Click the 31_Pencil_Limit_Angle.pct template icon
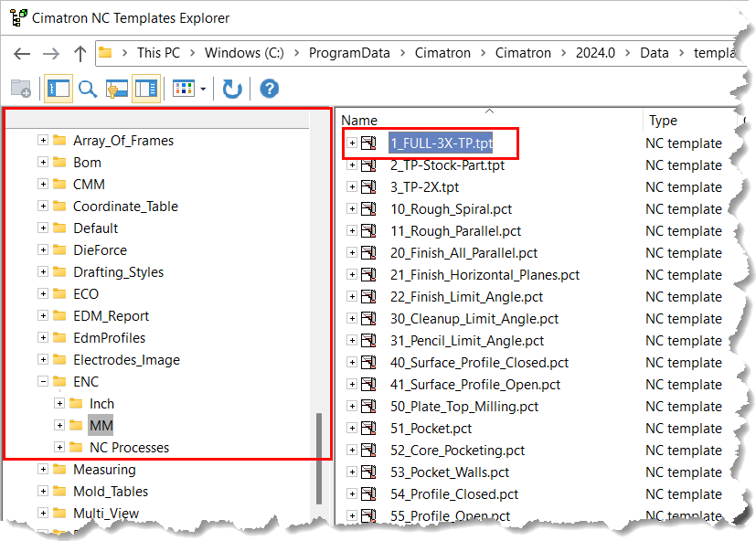Image resolution: width=756 pixels, height=541 pixels. (x=368, y=341)
